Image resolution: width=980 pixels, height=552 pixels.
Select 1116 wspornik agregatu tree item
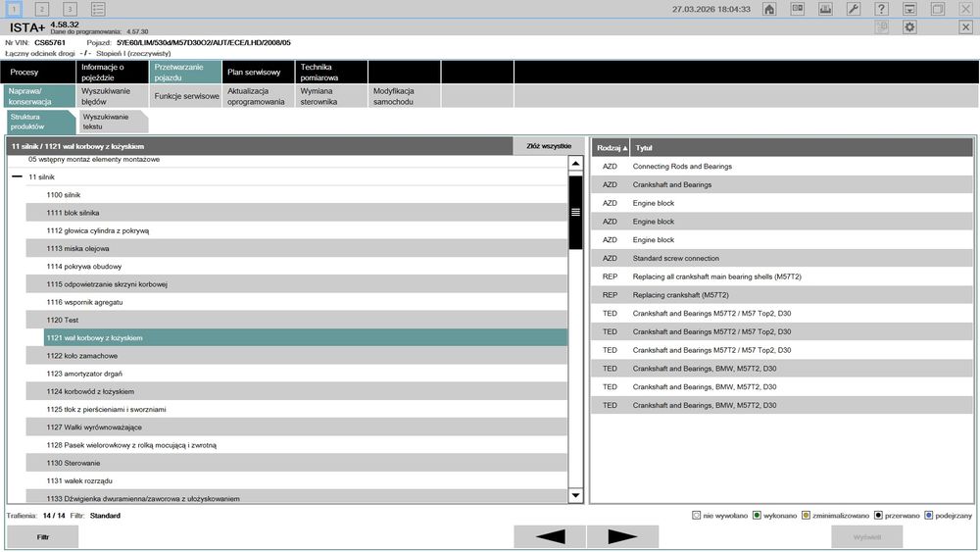[296, 302]
